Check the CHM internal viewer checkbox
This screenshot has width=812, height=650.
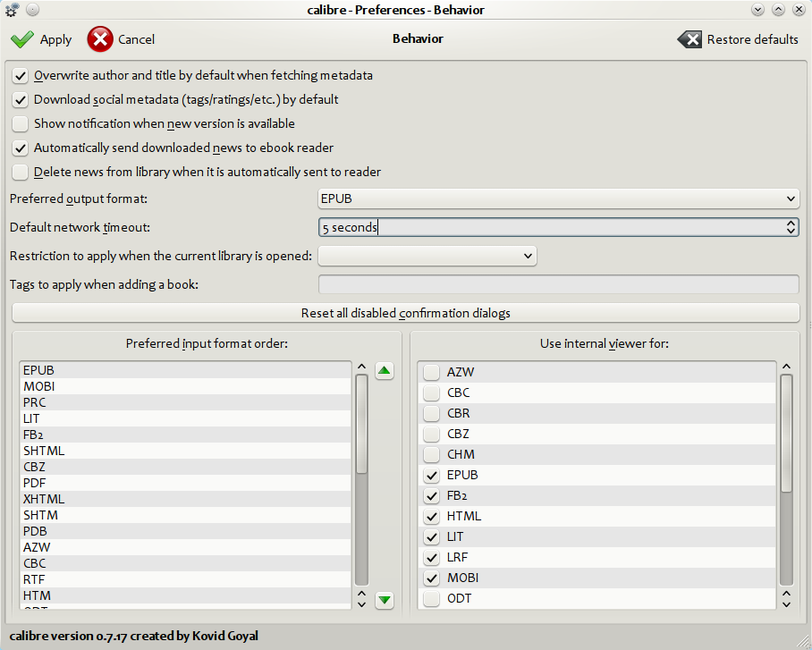tap(431, 455)
